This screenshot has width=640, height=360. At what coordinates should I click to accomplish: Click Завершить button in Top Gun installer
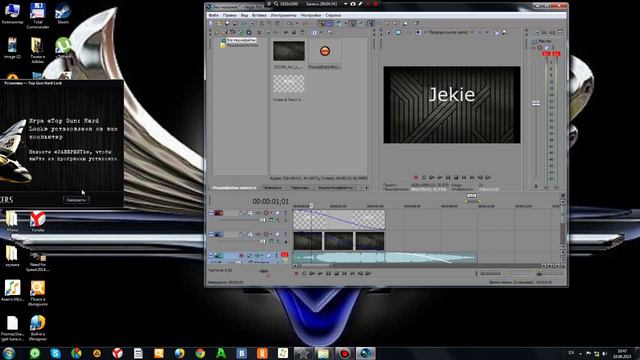[76, 200]
